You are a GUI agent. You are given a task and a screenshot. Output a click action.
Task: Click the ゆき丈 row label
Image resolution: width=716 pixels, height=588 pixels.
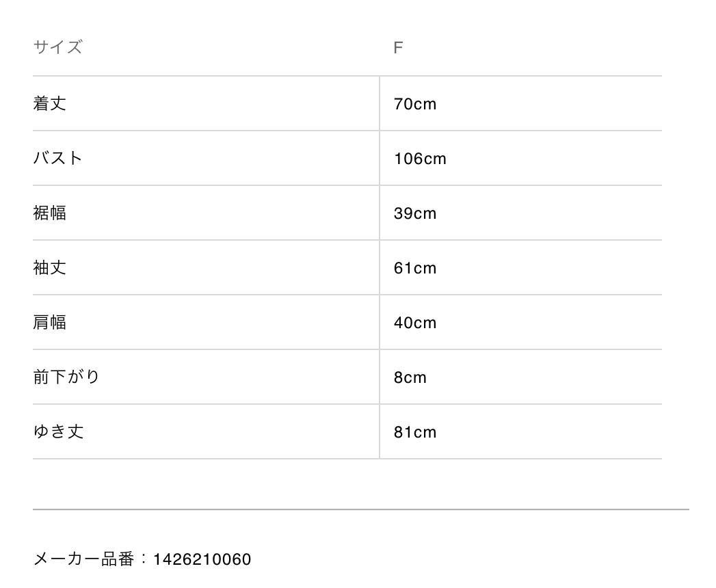click(58, 431)
